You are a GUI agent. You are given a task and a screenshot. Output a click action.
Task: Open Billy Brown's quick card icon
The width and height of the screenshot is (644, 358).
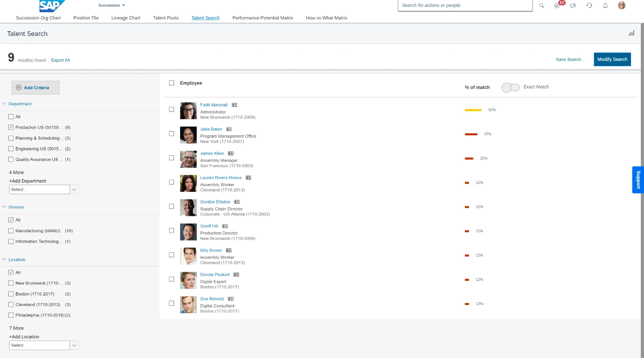click(x=228, y=250)
